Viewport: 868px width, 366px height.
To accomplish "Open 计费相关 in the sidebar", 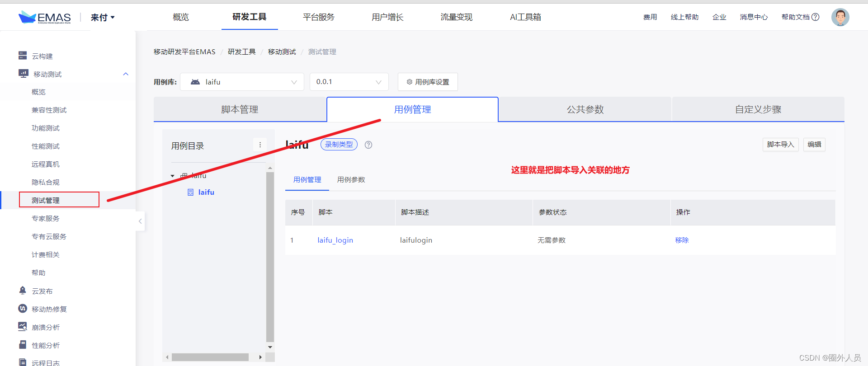I will pos(45,254).
